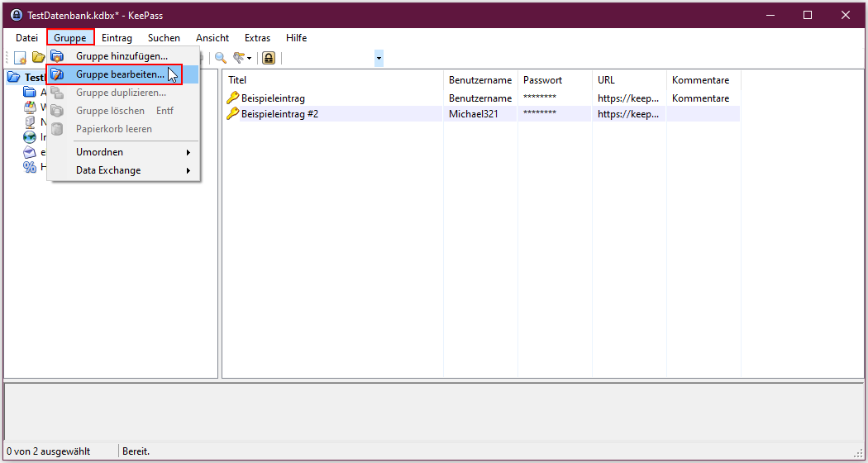868x463 pixels.
Task: Click the 'Michael321' username cell
Action: tap(474, 113)
